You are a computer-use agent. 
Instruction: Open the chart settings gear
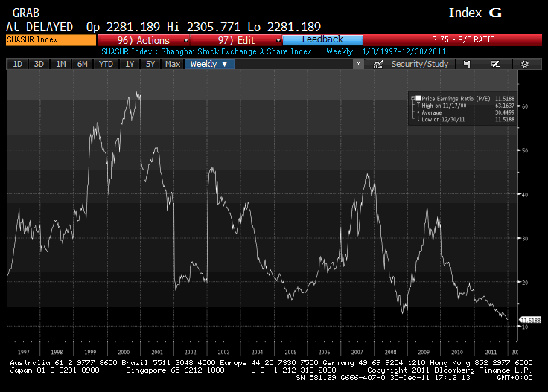pyautogui.click(x=525, y=64)
